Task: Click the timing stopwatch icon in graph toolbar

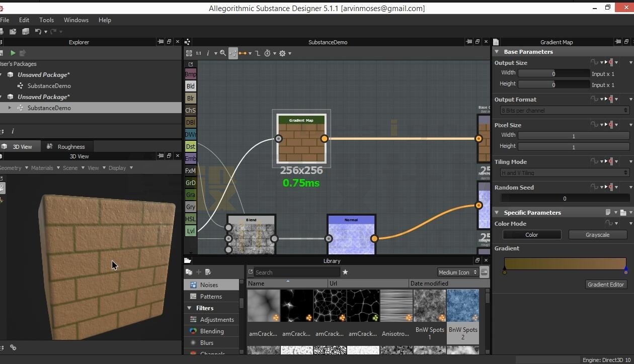Action: click(267, 53)
